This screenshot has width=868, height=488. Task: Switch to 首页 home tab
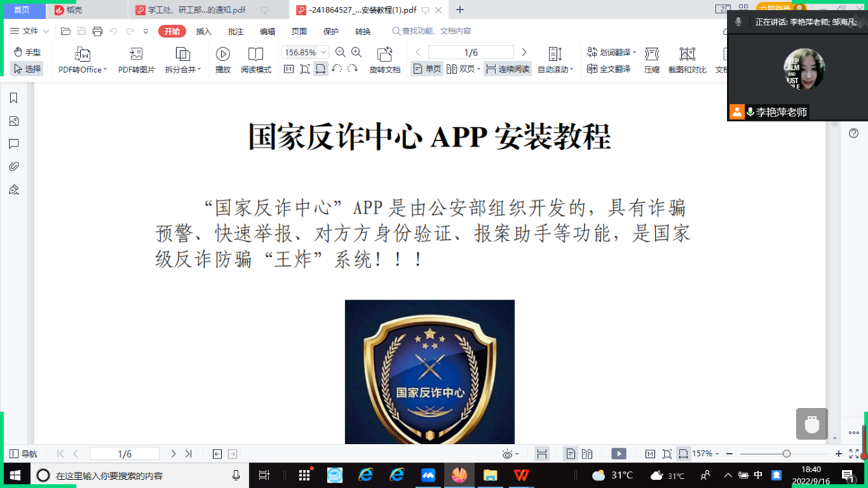pyautogui.click(x=22, y=10)
